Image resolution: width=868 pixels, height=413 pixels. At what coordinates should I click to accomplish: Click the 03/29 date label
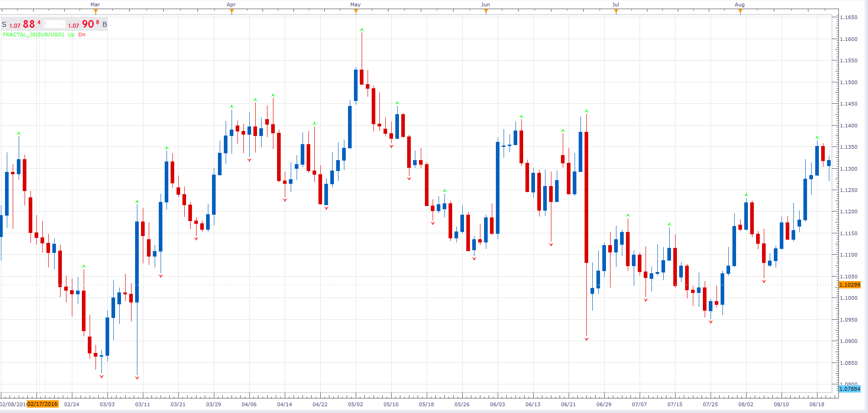(213, 404)
